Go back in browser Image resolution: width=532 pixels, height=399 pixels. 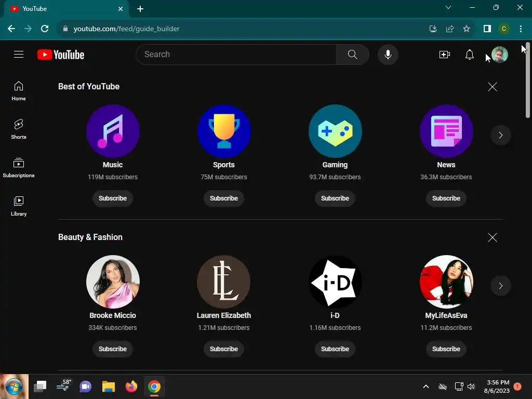(11, 29)
